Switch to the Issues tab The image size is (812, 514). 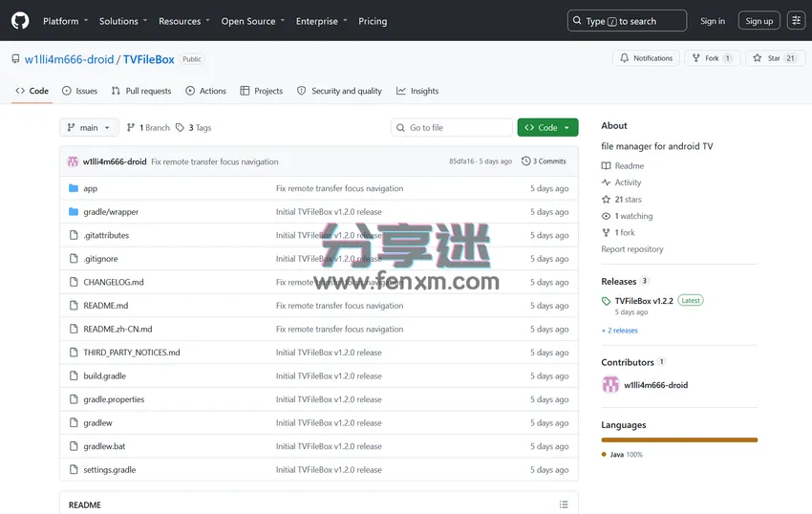coord(79,91)
